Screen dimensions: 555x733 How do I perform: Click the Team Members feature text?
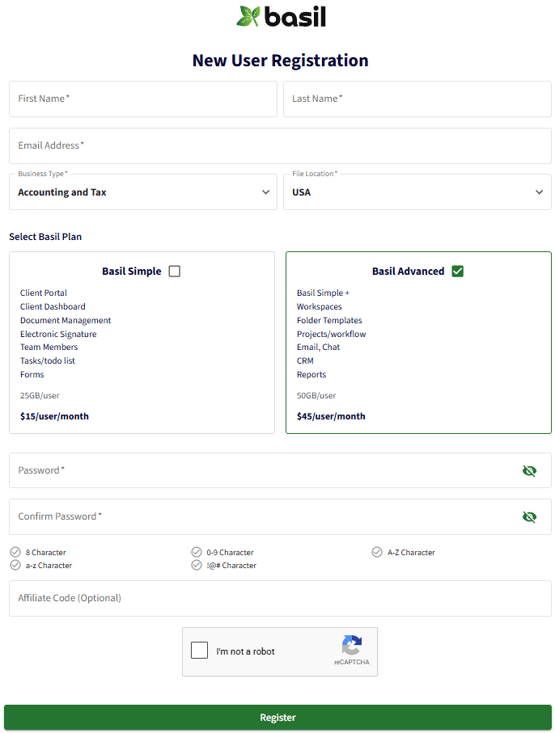(49, 347)
